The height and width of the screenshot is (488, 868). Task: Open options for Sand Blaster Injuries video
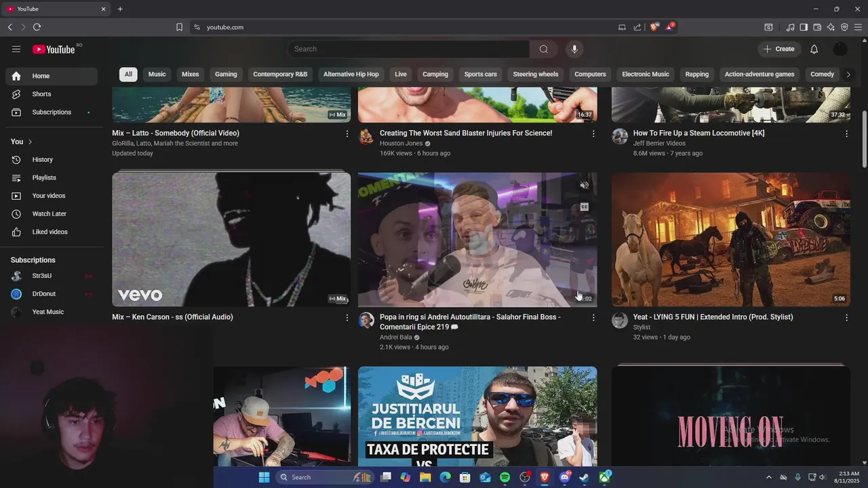(593, 134)
